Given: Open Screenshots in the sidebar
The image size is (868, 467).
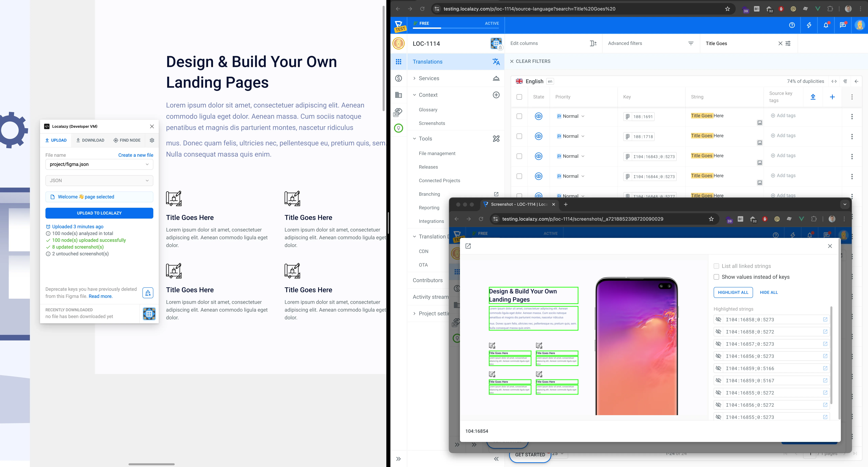Looking at the screenshot, I should click(432, 123).
